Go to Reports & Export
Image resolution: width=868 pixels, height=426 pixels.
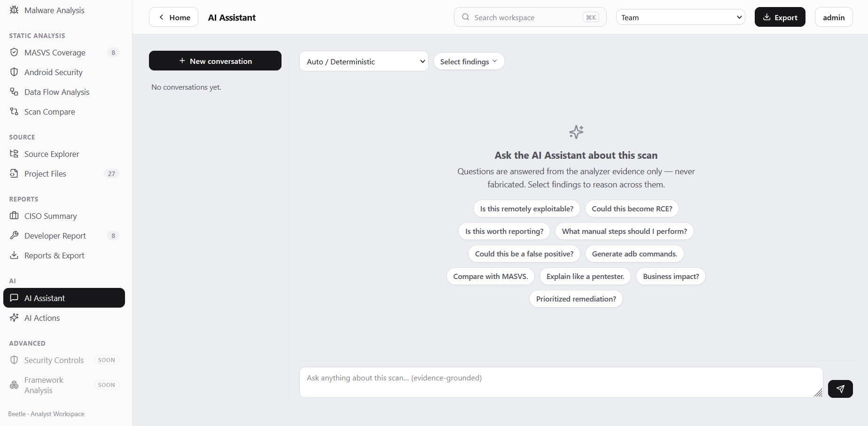(x=64, y=255)
